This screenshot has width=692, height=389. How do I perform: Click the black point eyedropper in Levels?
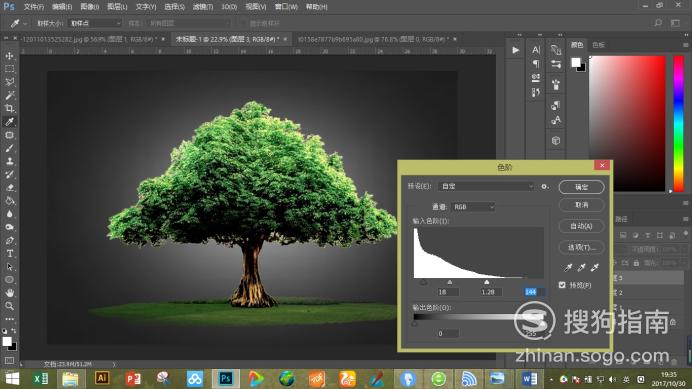point(568,267)
